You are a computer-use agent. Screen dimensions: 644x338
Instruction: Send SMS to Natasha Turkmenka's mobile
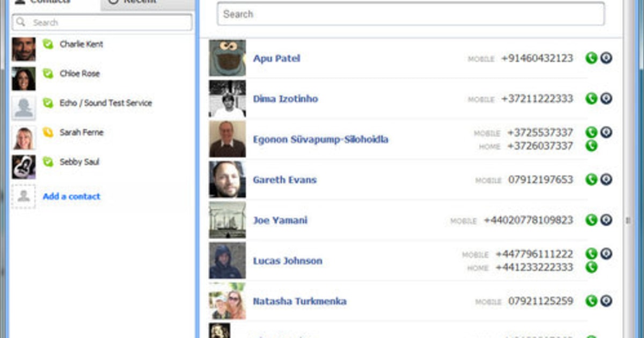point(606,301)
